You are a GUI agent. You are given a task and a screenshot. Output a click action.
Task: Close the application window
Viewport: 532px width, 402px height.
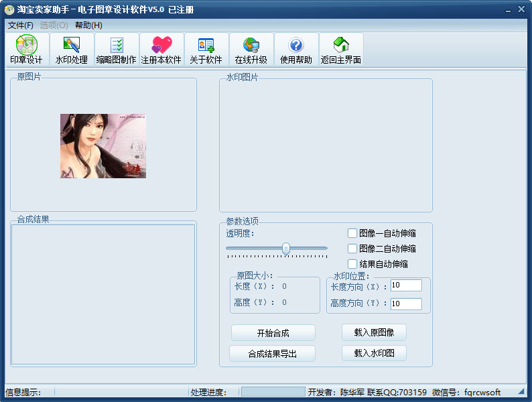click(521, 9)
